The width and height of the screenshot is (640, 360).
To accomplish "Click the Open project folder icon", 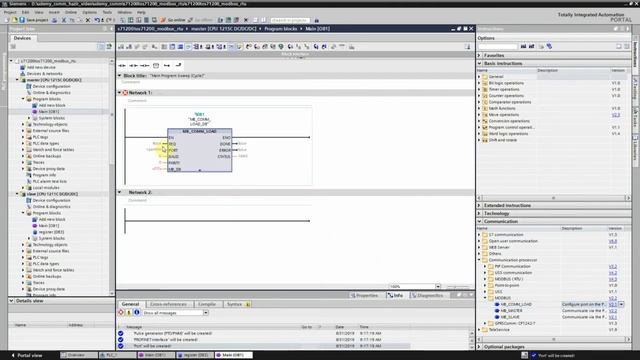I will (x=15, y=20).
